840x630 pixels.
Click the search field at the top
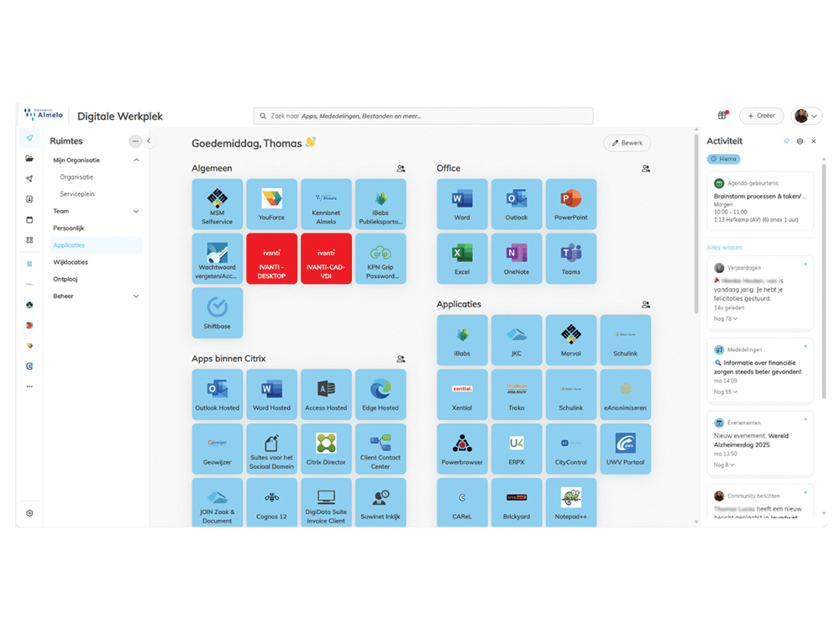(x=423, y=116)
